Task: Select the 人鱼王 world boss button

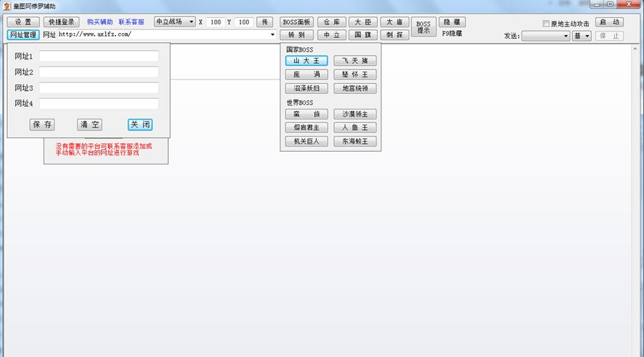Action: 355,128
